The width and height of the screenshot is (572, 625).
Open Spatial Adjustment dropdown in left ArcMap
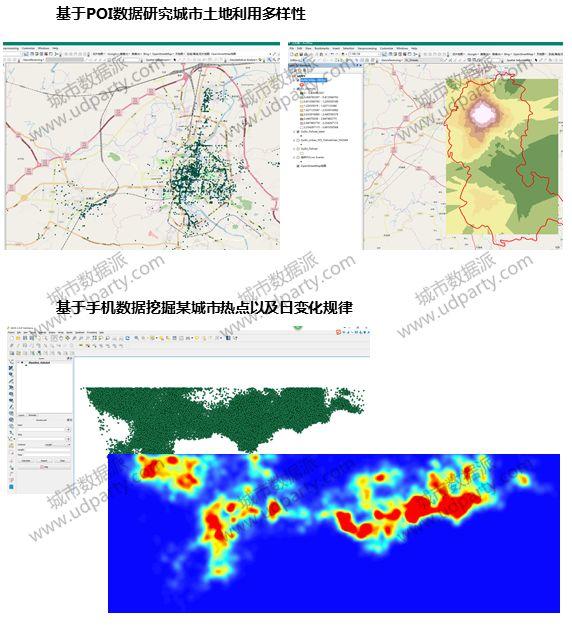pyautogui.click(x=158, y=60)
